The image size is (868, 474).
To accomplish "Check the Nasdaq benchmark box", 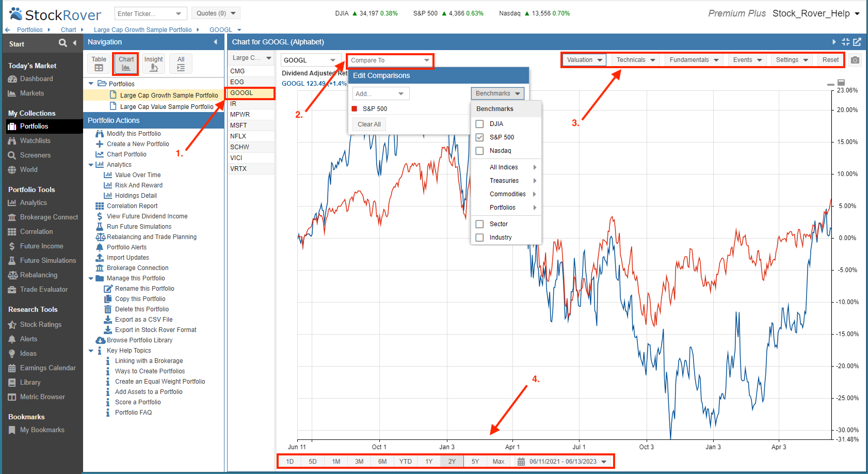I will (479, 151).
